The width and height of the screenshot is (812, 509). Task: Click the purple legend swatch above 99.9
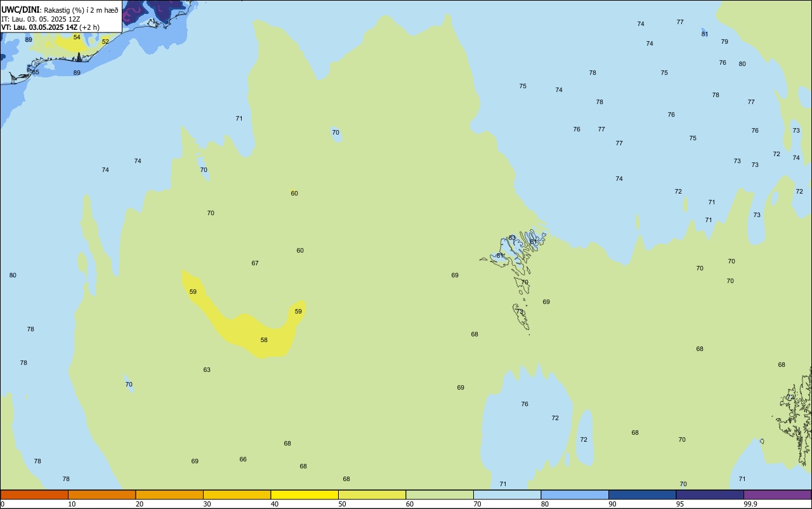click(x=777, y=494)
